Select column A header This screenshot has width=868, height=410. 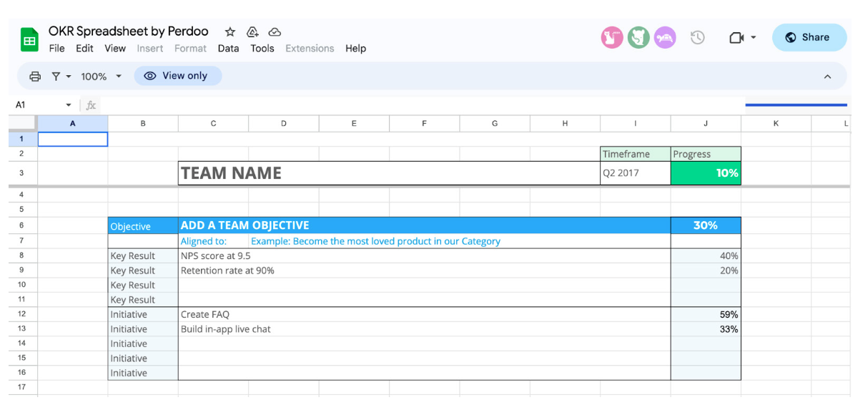tap(72, 124)
